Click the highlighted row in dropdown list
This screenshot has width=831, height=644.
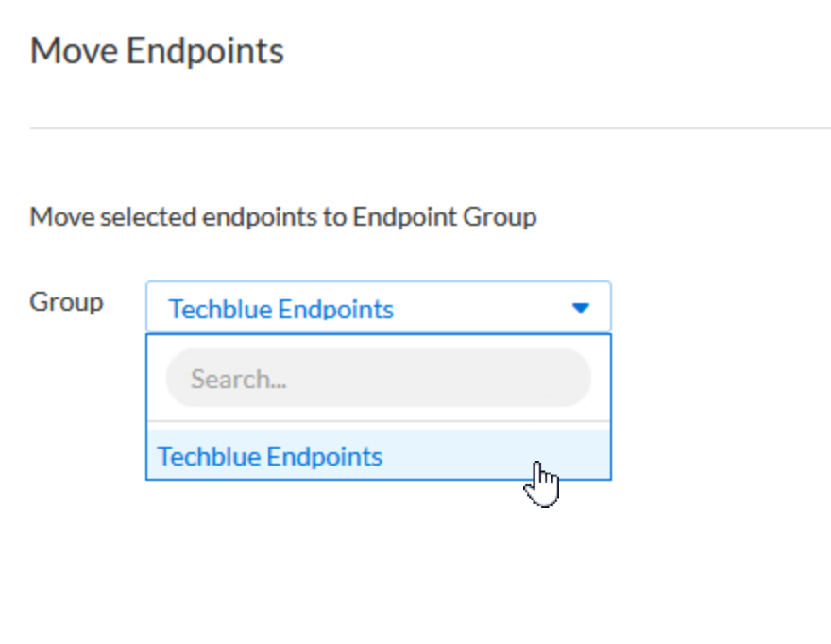pos(378,457)
